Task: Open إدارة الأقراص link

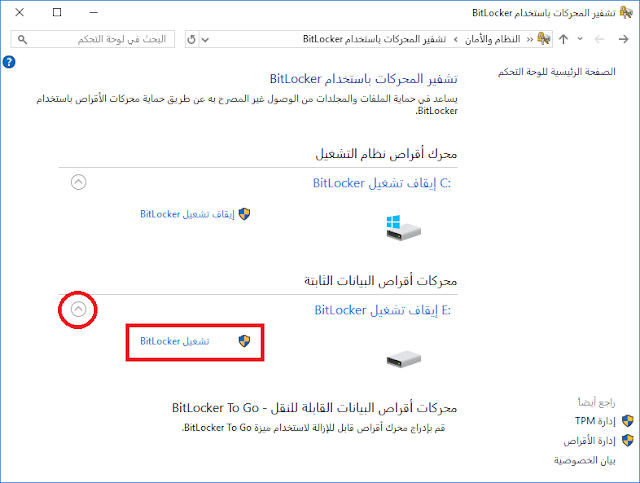Action: coord(589,441)
